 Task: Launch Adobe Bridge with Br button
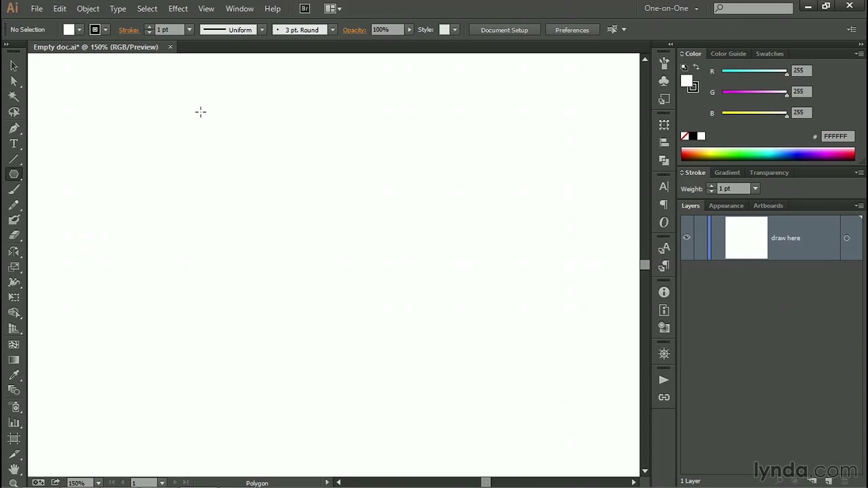click(x=304, y=8)
